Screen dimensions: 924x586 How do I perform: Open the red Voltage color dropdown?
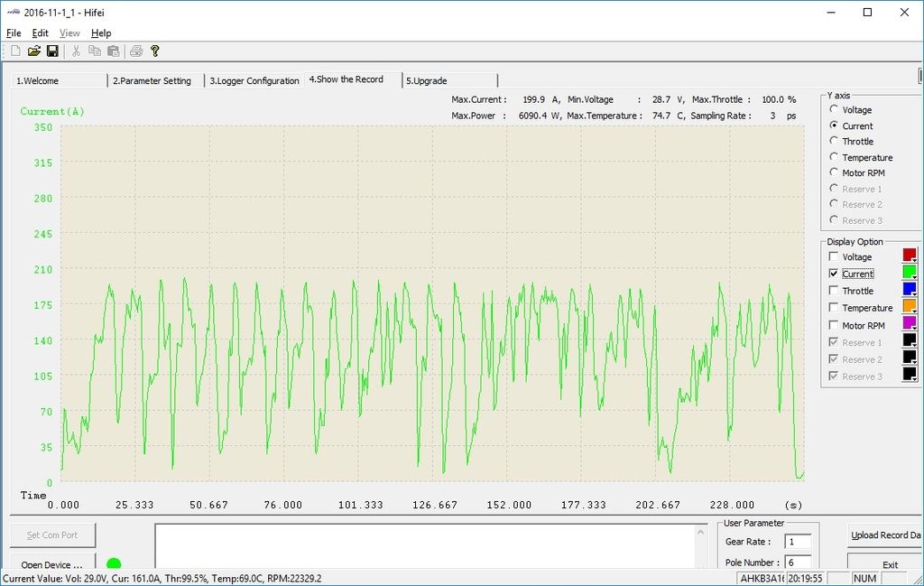[910, 256]
